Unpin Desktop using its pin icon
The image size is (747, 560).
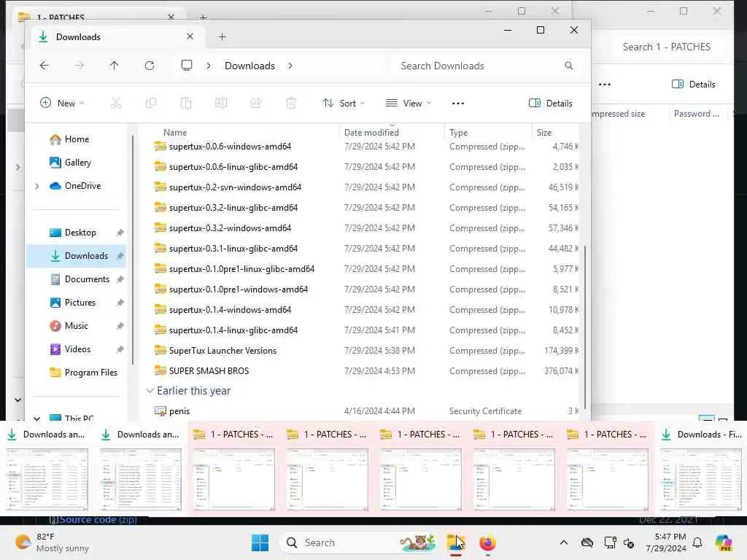tap(120, 233)
